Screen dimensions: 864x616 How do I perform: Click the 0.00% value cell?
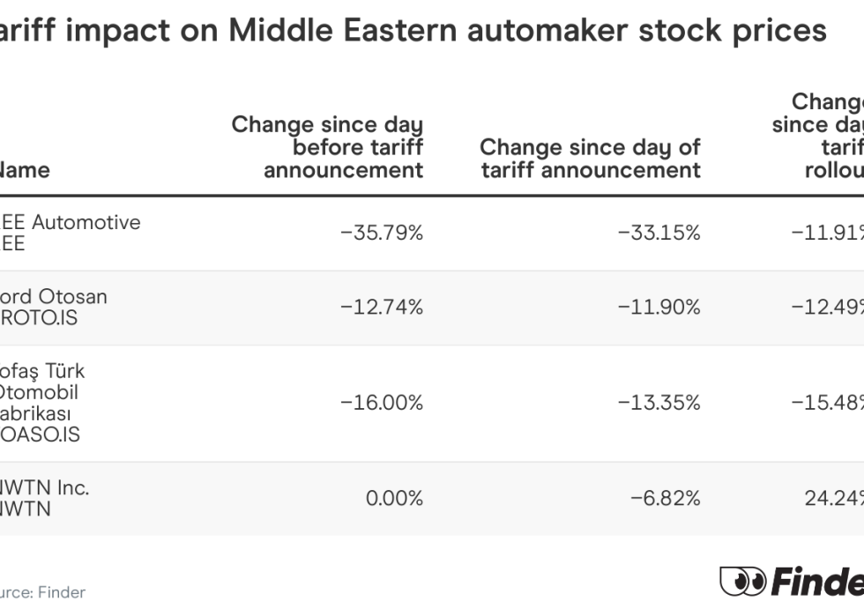tap(394, 498)
